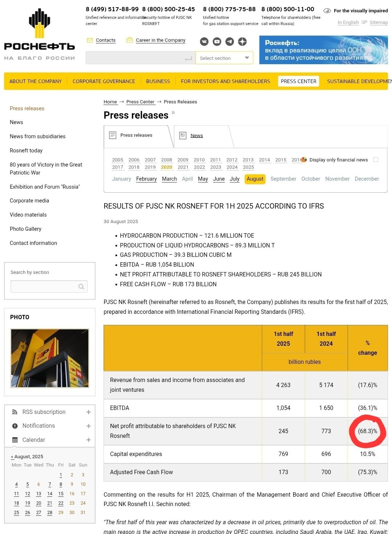This screenshot has height=534, width=392.
Task: Click the Notifications alert icon
Action: (x=15, y=426)
